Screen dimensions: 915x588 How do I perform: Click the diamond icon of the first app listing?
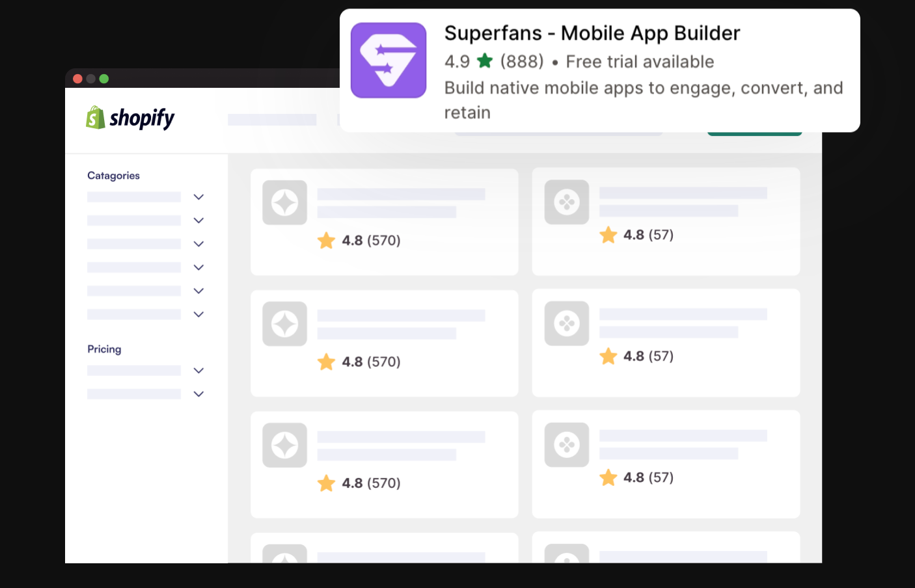pos(284,202)
